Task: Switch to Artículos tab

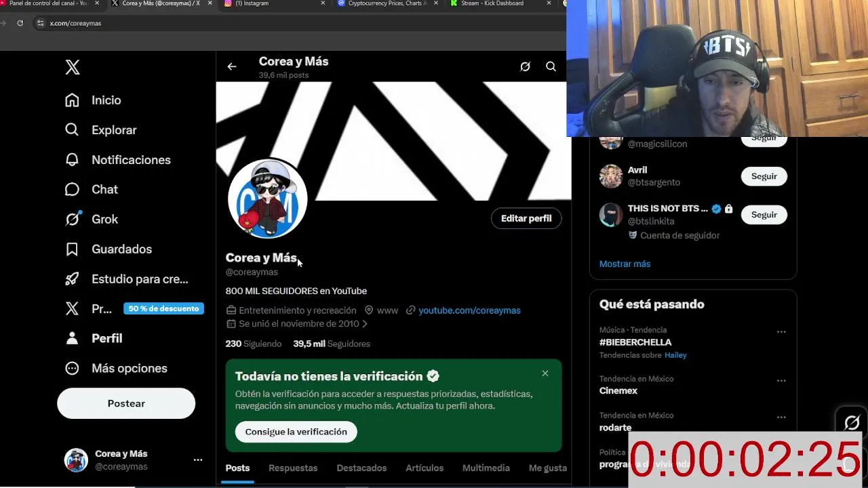Action: click(x=425, y=468)
